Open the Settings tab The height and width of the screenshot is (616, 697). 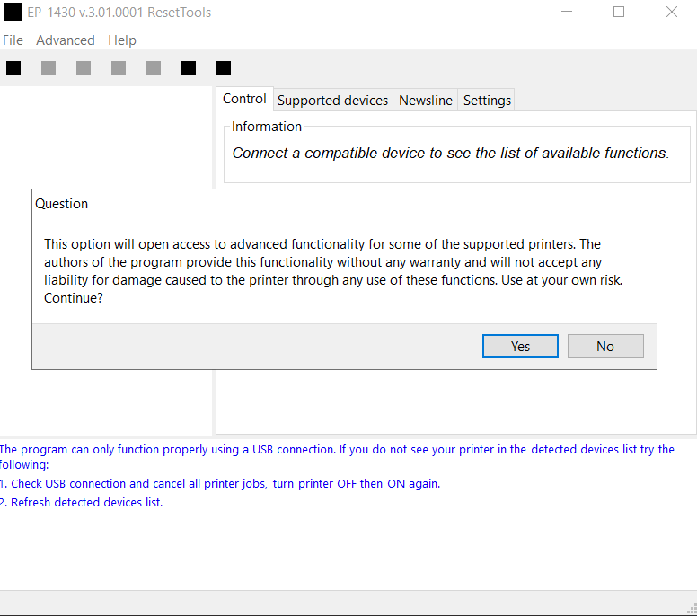click(x=487, y=101)
